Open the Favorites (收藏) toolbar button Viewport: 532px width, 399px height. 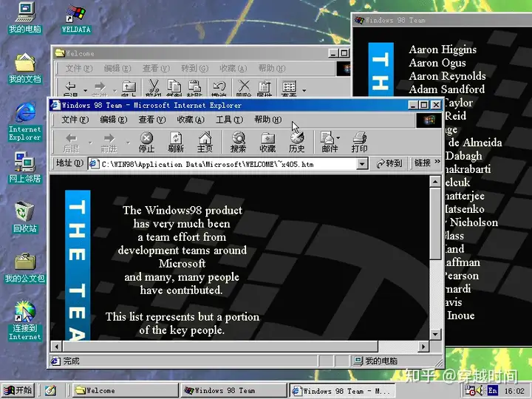coord(267,143)
